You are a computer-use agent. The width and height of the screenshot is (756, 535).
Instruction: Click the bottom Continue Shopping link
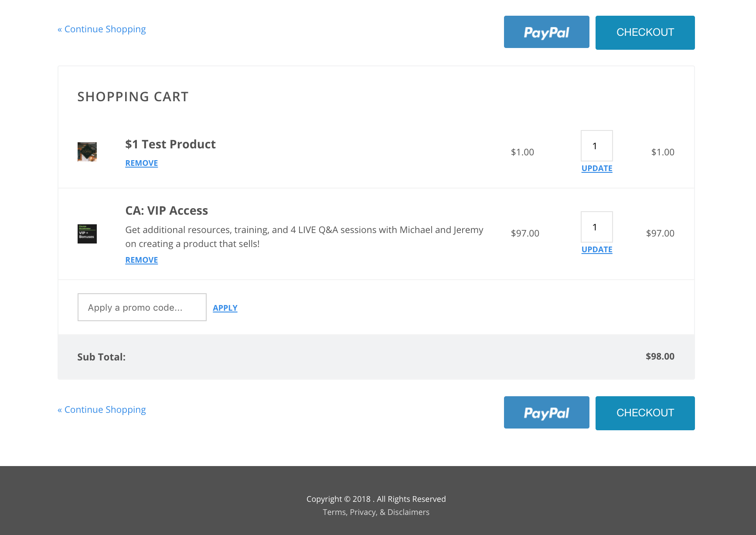[102, 410]
